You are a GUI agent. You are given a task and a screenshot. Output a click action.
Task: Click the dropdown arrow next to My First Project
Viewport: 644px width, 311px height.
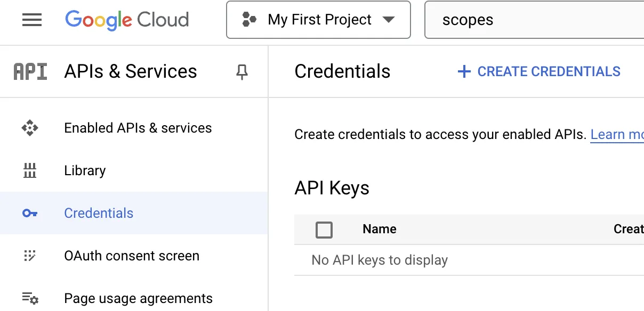click(x=389, y=20)
